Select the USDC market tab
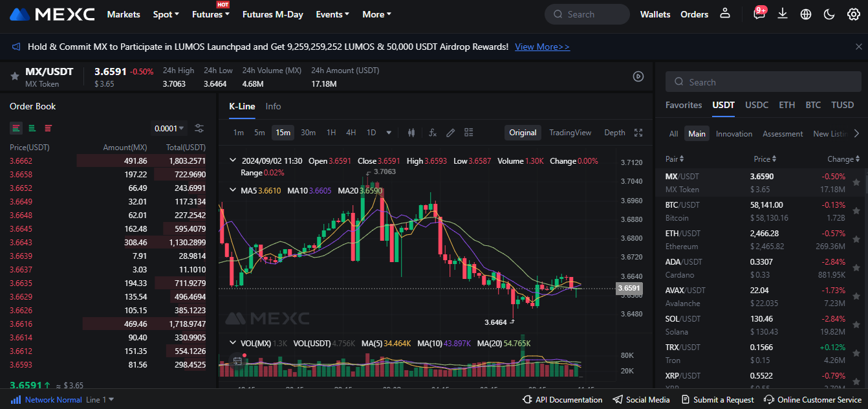The image size is (868, 409). [x=757, y=105]
